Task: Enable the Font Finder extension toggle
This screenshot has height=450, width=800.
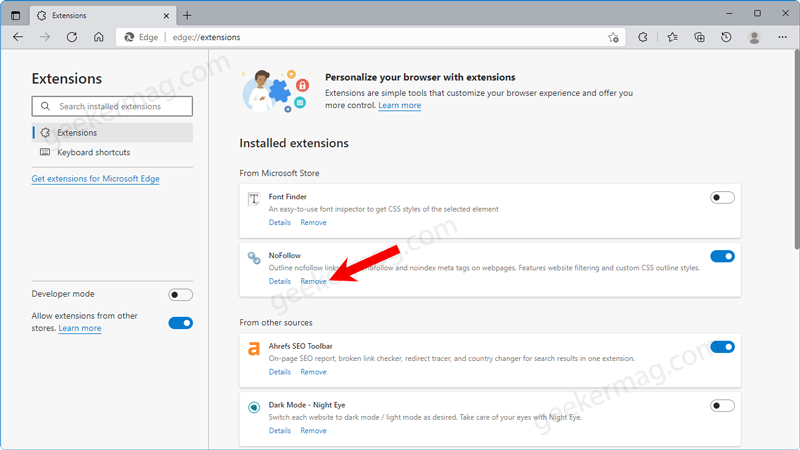Action: pyautogui.click(x=722, y=197)
